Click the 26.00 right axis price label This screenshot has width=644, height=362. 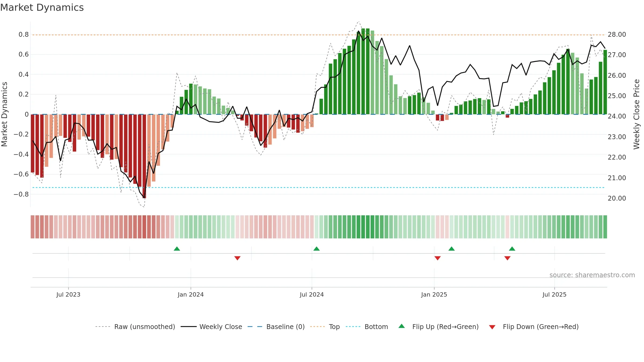click(x=617, y=76)
